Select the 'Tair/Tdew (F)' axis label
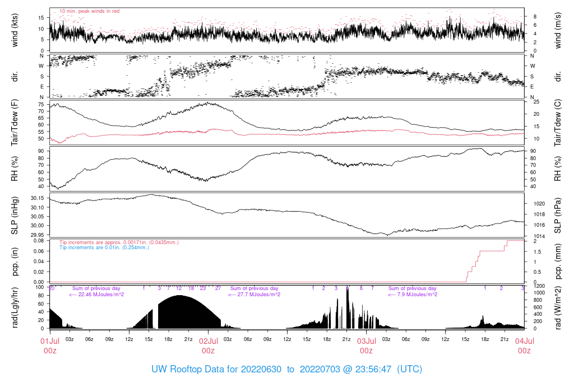Image resolution: width=574 pixels, height=392 pixels. coord(15,123)
